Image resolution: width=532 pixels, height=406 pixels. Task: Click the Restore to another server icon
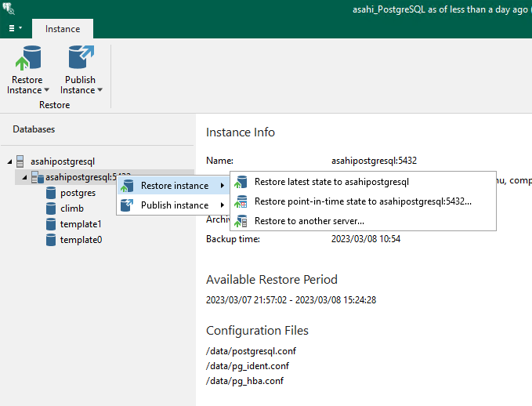(241, 221)
